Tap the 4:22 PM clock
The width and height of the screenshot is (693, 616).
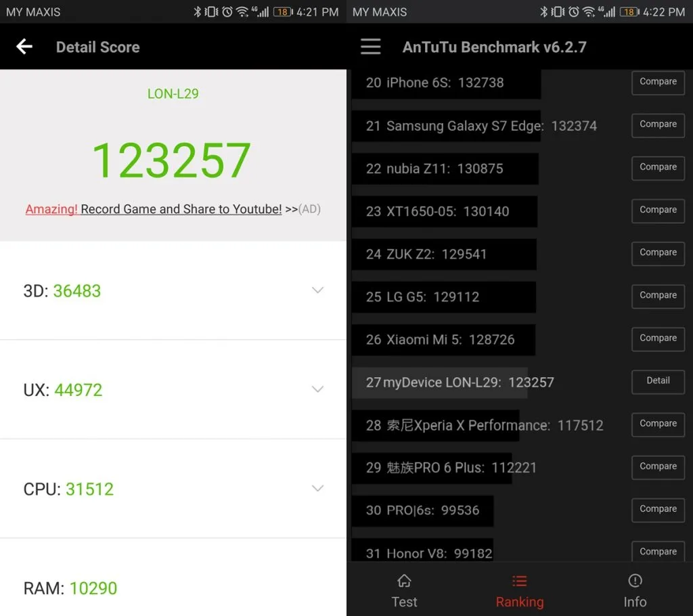click(x=664, y=12)
